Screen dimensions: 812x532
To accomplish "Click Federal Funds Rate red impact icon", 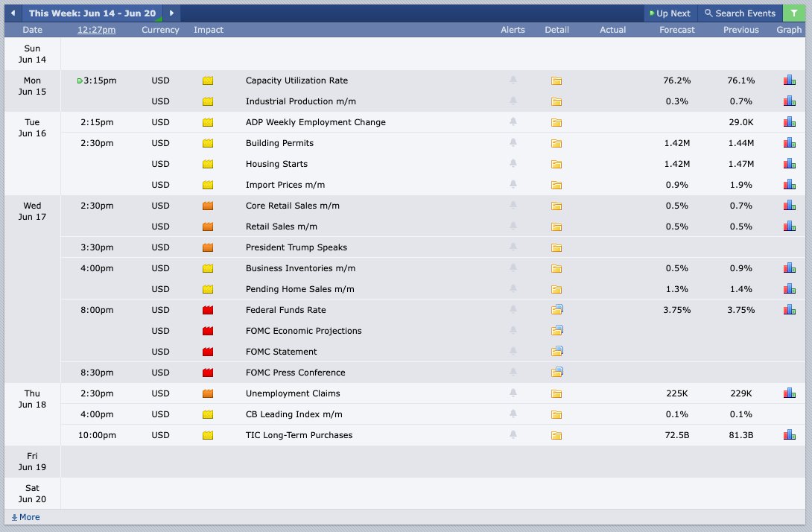I will coord(208,310).
